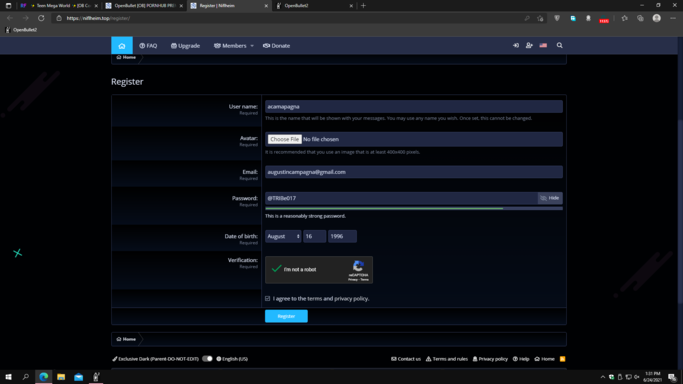The height and width of the screenshot is (384, 683).
Task: Click the Home breadcrumb at top
Action: point(126,57)
